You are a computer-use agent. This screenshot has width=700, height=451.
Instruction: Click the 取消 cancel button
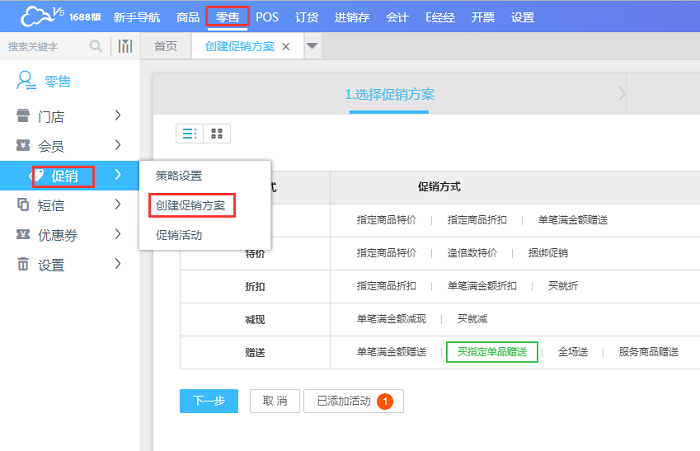coord(274,401)
